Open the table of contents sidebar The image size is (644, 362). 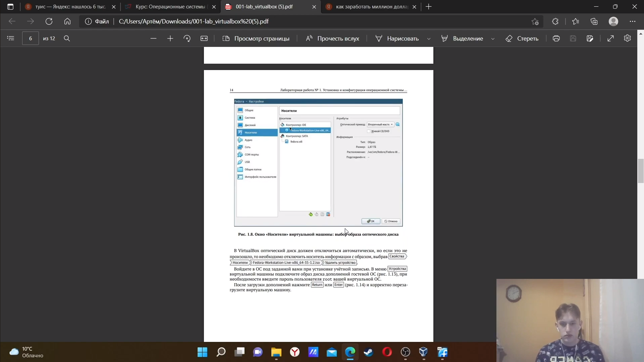tap(11, 39)
